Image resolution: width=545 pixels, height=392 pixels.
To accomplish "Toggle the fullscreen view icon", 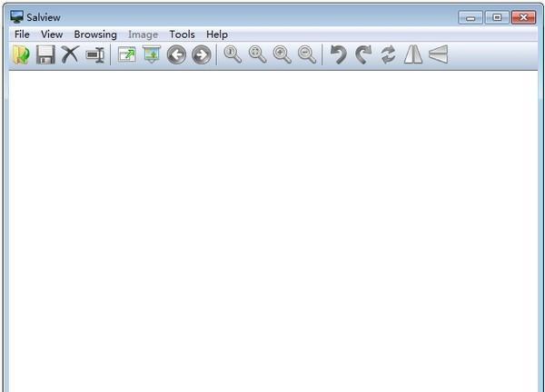I will coord(127,54).
